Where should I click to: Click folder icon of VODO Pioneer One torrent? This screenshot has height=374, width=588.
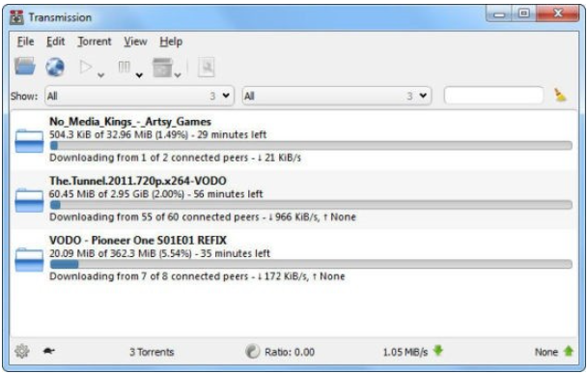(x=29, y=259)
